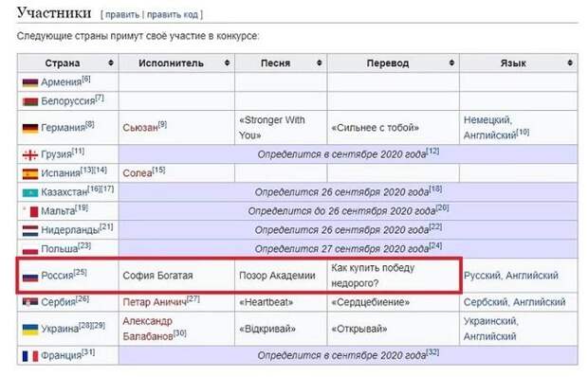Open the 'править код' edit link
Viewport: 588px width, 377px height.
[x=172, y=14]
